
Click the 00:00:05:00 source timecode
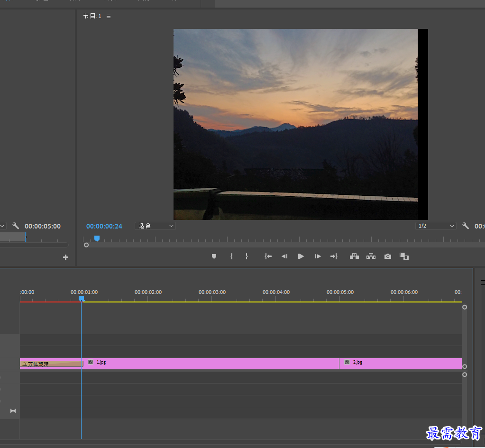coord(43,226)
